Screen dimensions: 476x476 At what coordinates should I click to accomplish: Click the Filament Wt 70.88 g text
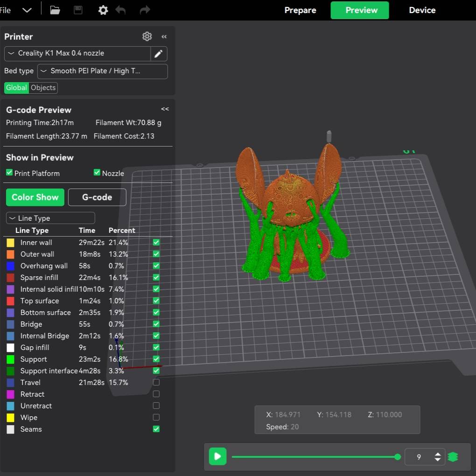click(x=128, y=123)
